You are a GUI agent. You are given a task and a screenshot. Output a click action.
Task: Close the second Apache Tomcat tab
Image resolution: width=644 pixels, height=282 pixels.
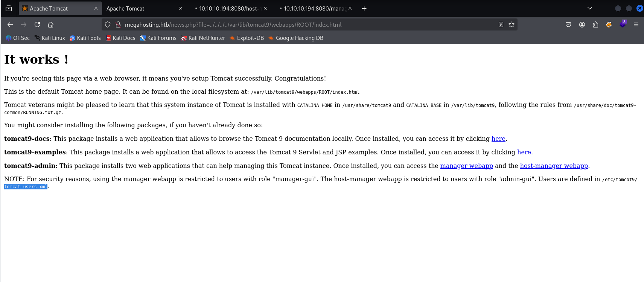tap(181, 8)
